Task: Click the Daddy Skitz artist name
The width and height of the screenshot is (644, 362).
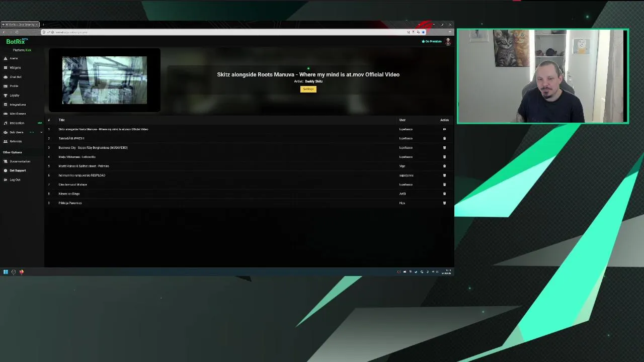Action: [x=314, y=81]
